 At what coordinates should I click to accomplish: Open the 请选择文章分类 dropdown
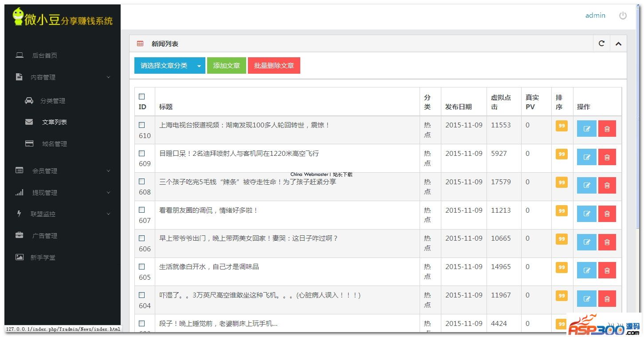pos(169,66)
